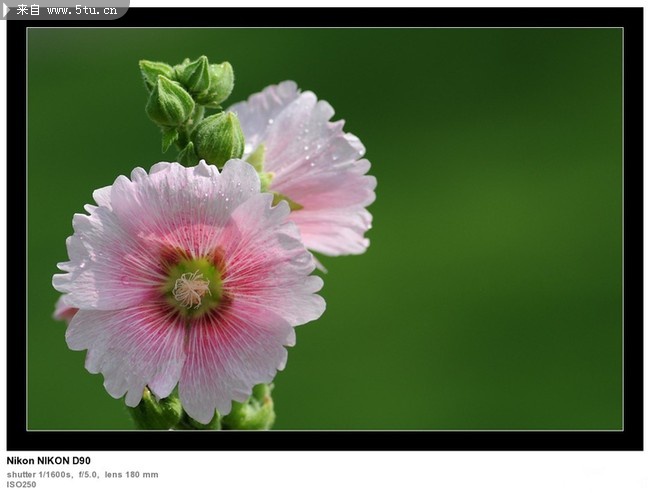Click the large bud touching the rear flower

[219, 138]
